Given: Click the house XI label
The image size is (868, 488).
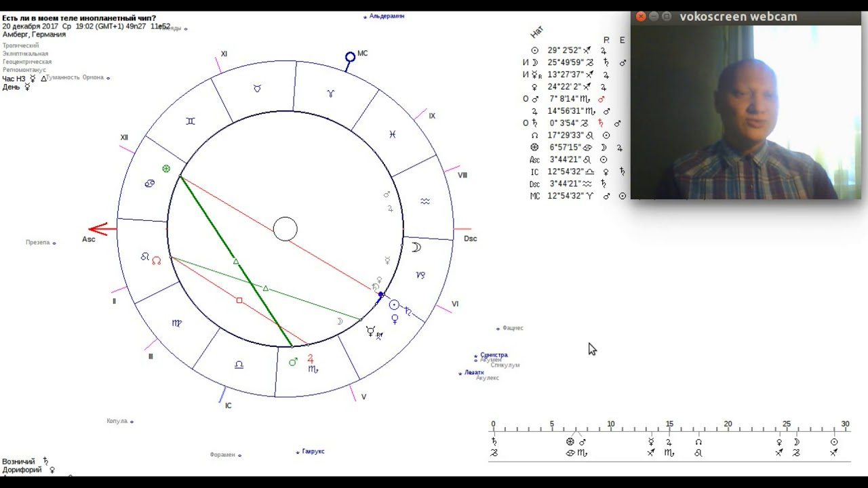Looking at the screenshot, I should (224, 54).
